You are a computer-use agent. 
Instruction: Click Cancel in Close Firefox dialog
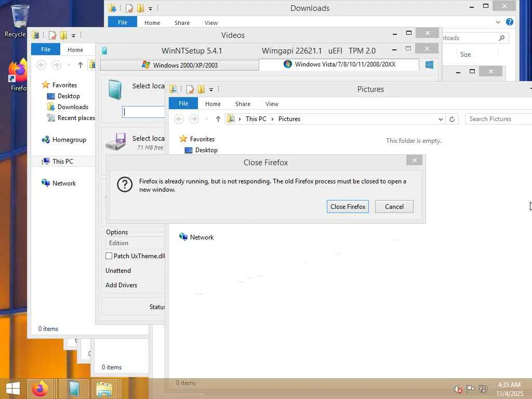(394, 207)
